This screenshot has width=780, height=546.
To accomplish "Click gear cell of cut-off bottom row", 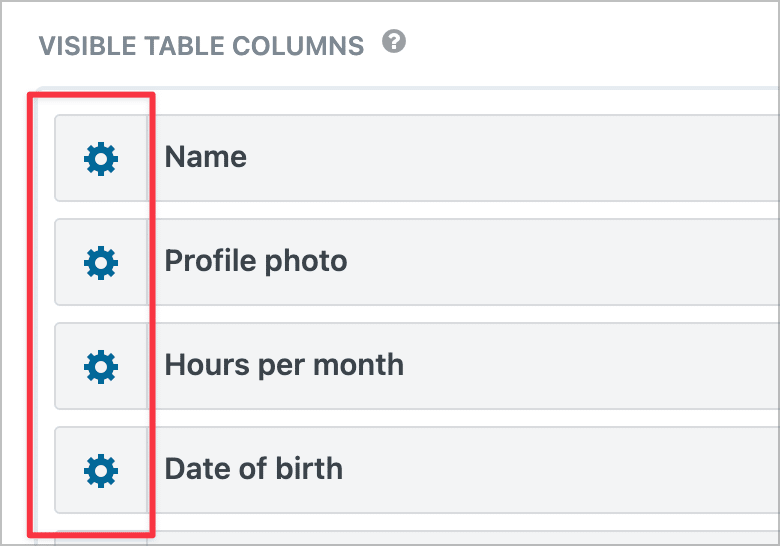I will click(x=101, y=539).
